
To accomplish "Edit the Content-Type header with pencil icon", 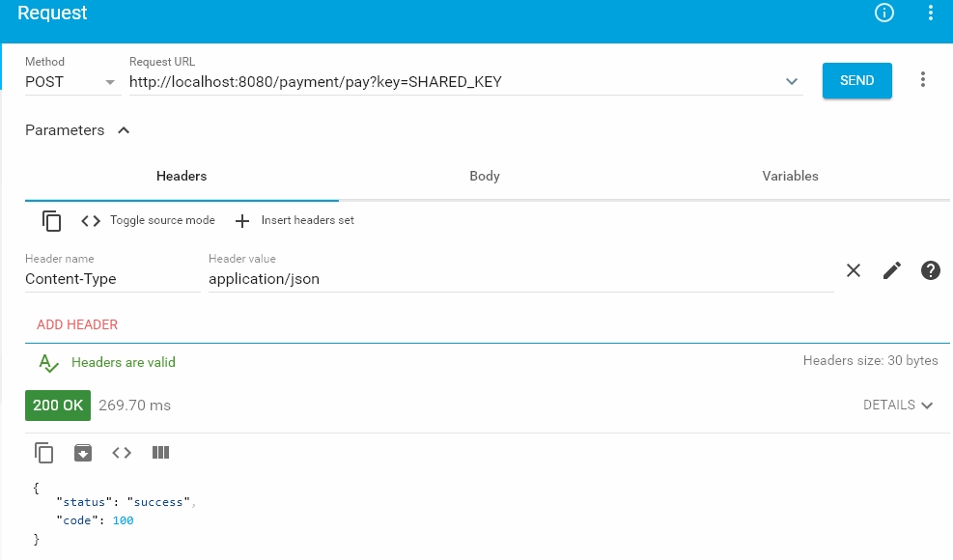I will 891,270.
